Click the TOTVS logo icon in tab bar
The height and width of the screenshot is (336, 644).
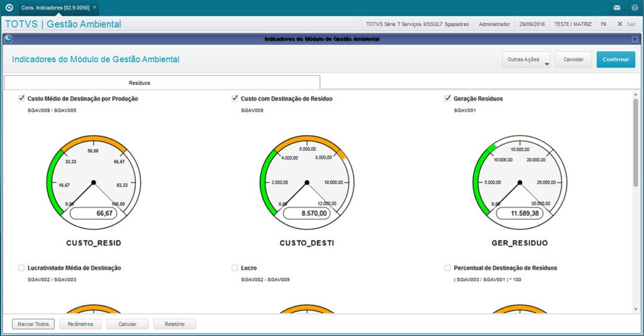click(9, 8)
